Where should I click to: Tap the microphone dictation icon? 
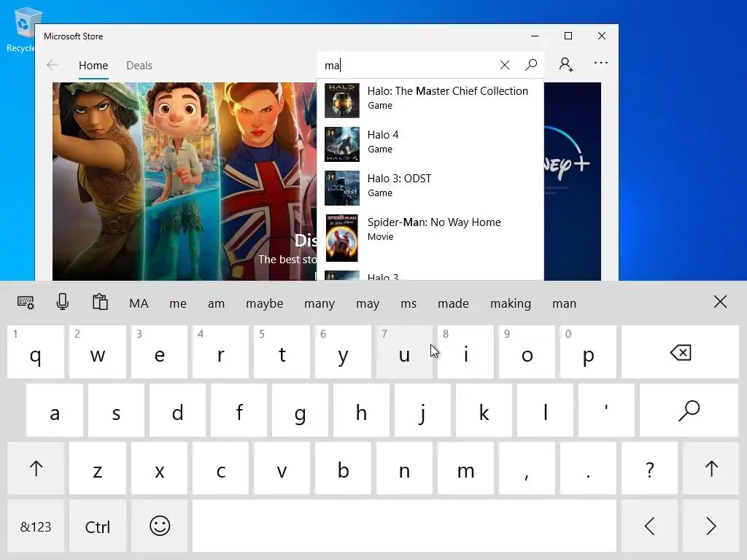pyautogui.click(x=63, y=303)
